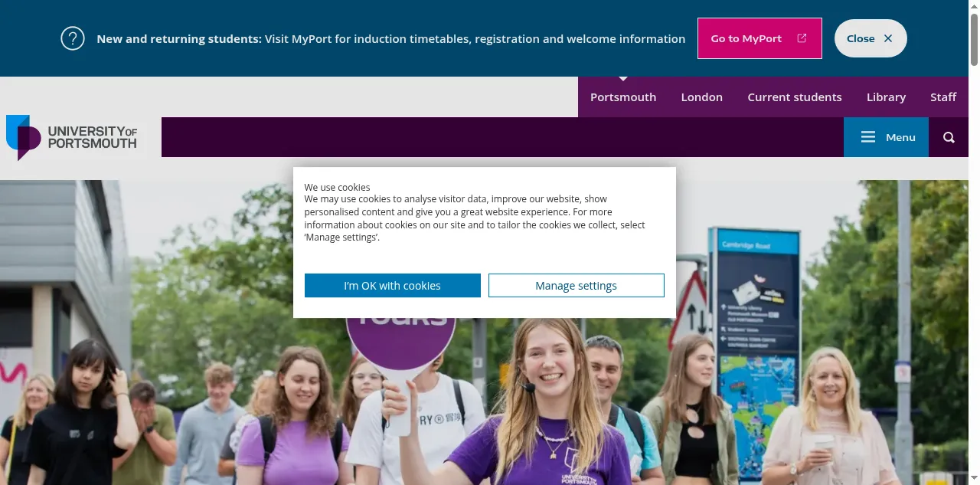This screenshot has height=485, width=980.
Task: Click the University of Portsmouth logo
Action: pyautogui.click(x=73, y=138)
